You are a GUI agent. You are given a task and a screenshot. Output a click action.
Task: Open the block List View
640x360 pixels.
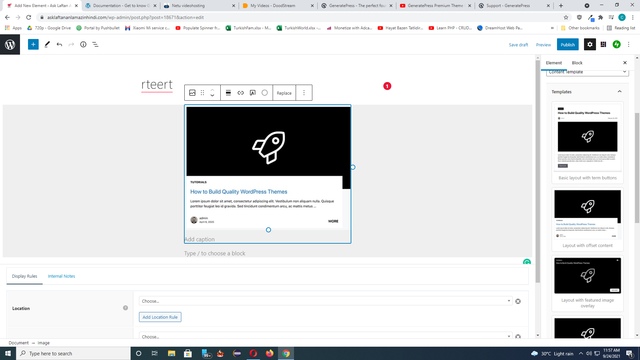click(95, 44)
